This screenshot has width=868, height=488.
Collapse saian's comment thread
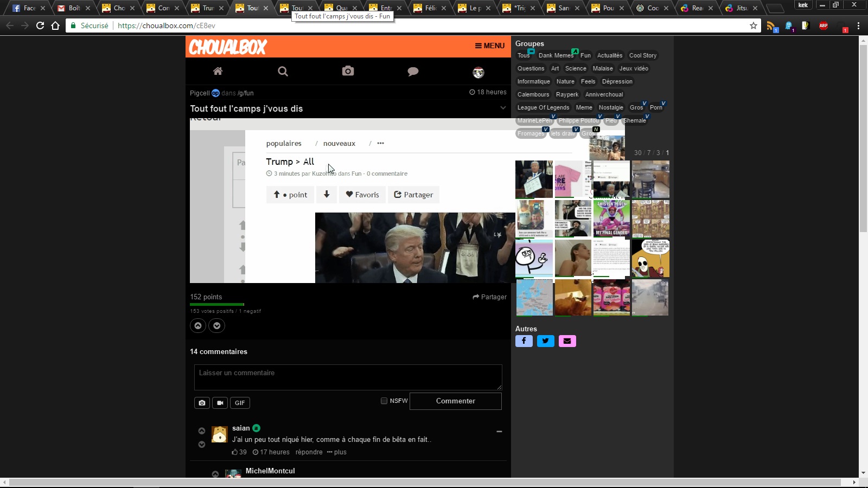(x=499, y=432)
